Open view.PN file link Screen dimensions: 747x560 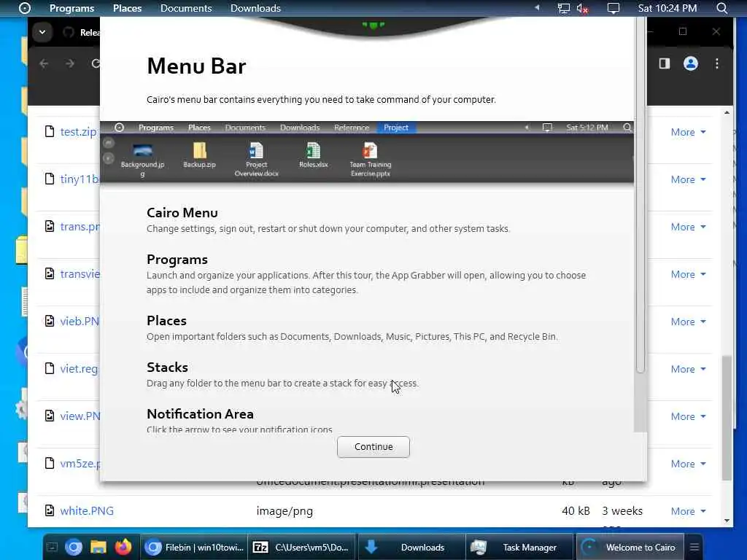[80, 416]
